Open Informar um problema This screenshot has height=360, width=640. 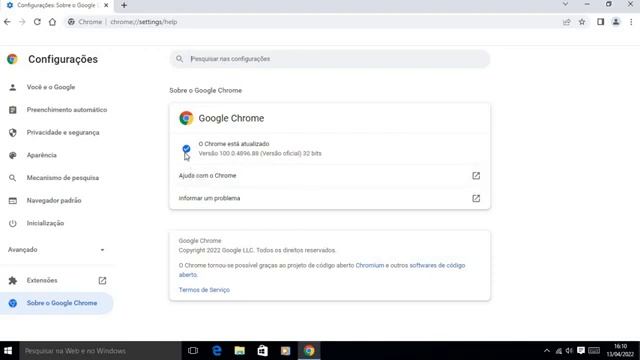330,198
